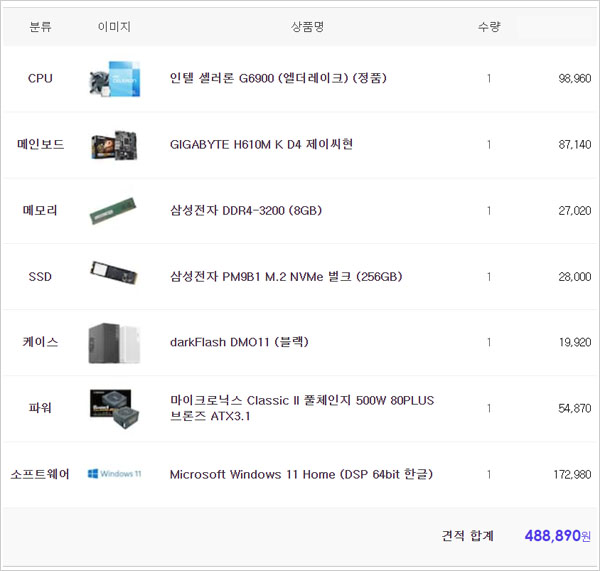Click the SSD price 28,000

point(575,277)
